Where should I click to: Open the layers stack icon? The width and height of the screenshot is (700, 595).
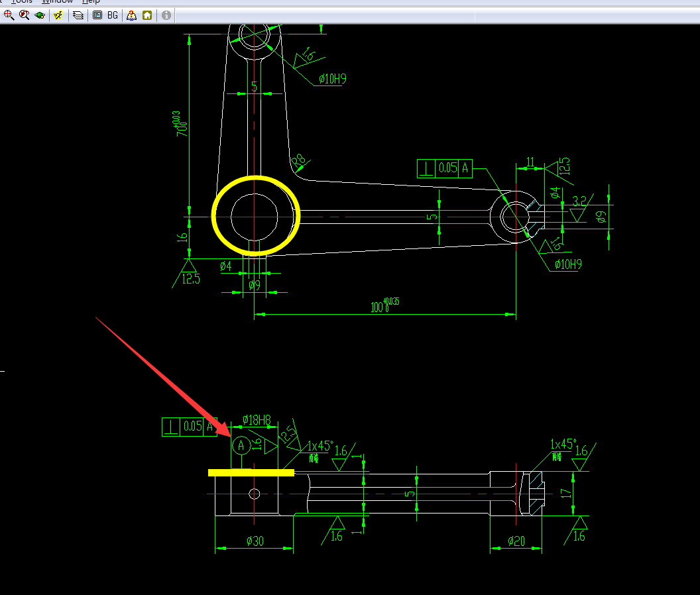(x=78, y=15)
